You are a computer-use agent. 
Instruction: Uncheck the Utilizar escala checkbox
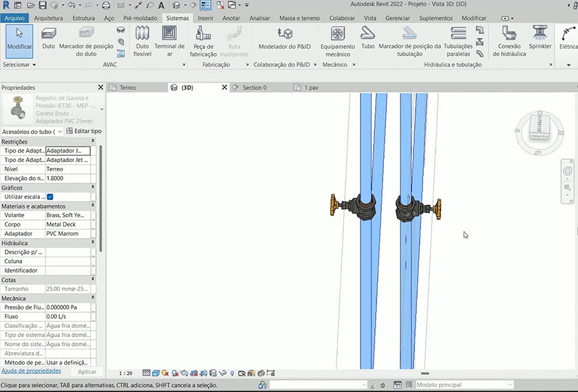pos(50,197)
